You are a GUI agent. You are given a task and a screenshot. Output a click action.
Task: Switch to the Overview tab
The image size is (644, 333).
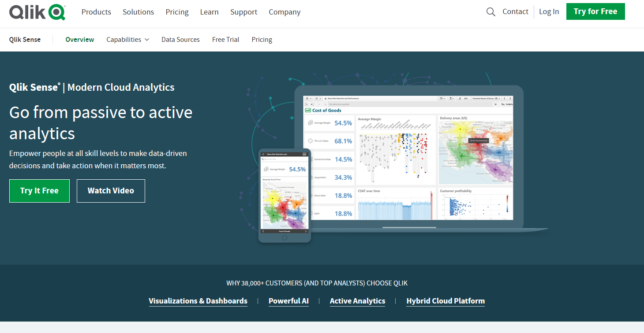click(x=80, y=40)
